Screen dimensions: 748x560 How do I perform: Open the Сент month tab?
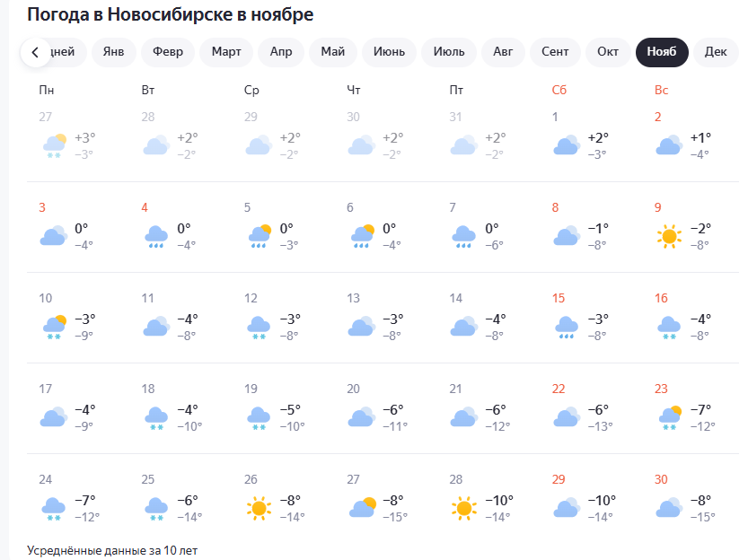(555, 52)
